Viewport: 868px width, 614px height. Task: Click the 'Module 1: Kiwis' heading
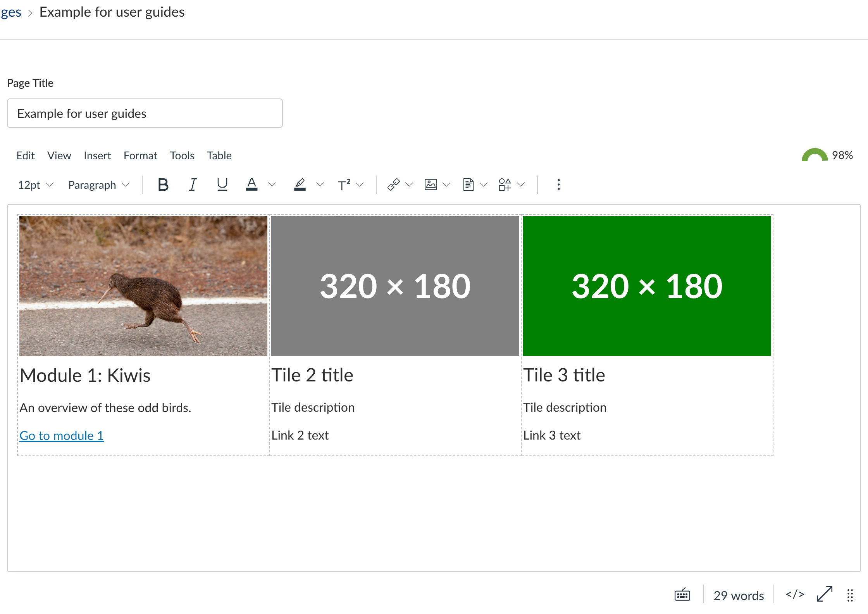[x=85, y=375]
